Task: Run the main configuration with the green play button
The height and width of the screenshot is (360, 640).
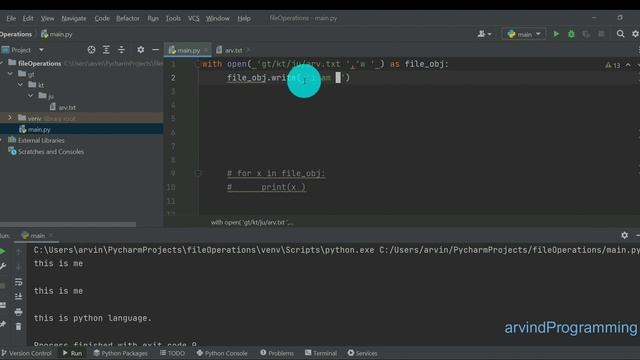Action: (556, 34)
